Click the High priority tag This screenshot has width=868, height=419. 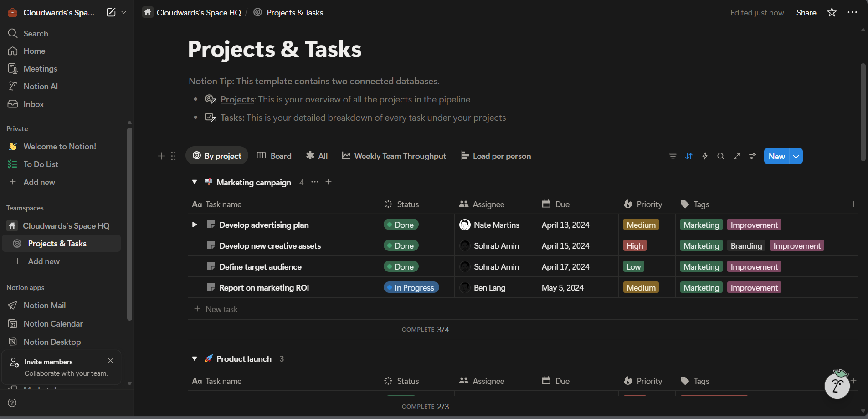(634, 246)
